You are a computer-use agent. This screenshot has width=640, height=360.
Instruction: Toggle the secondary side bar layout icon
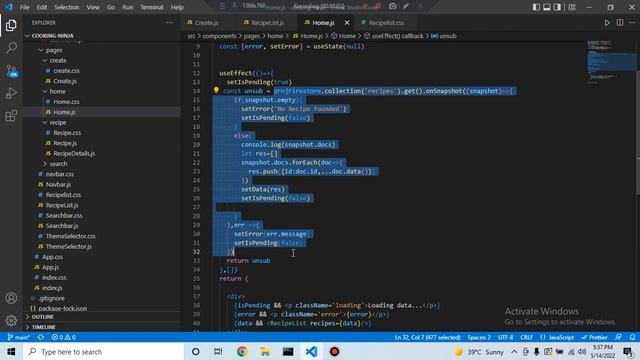pos(557,7)
